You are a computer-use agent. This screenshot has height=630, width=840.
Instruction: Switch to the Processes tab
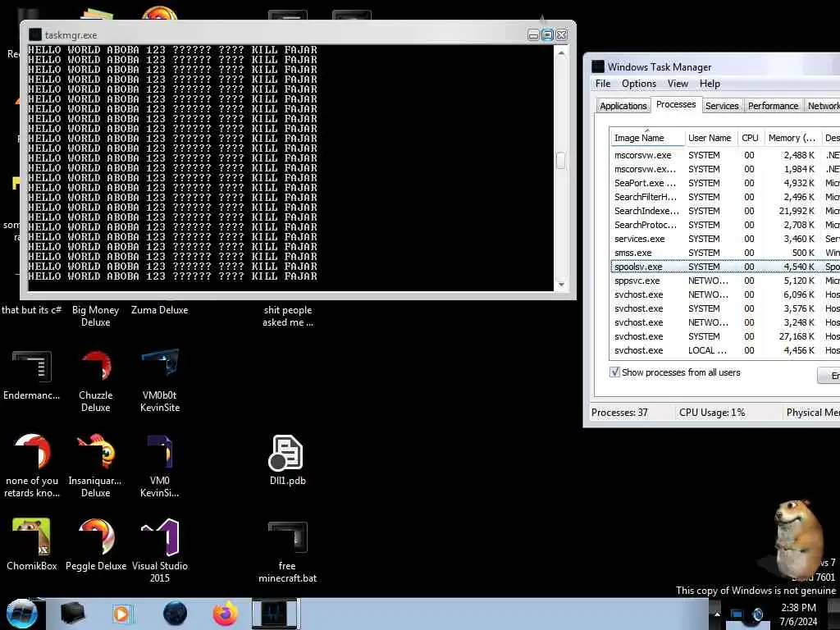click(676, 104)
